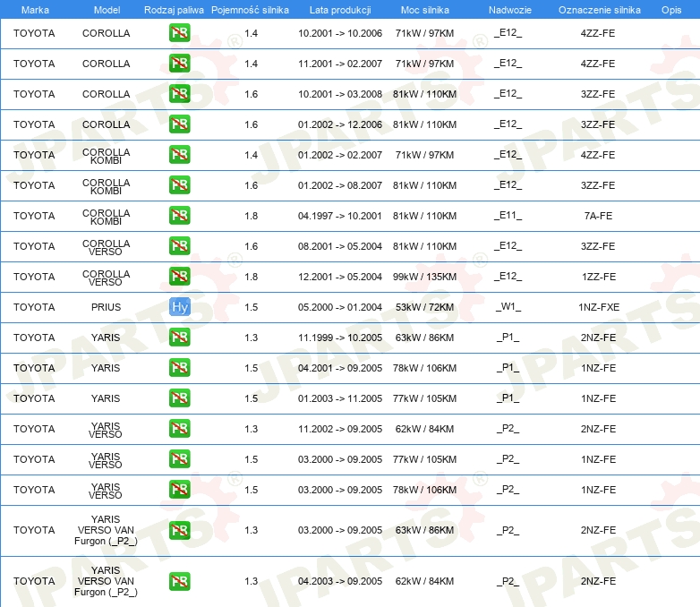Click petrol icon for Yaris Verso Van 62kW row
The width and height of the screenshot is (700, 607).
click(x=179, y=581)
